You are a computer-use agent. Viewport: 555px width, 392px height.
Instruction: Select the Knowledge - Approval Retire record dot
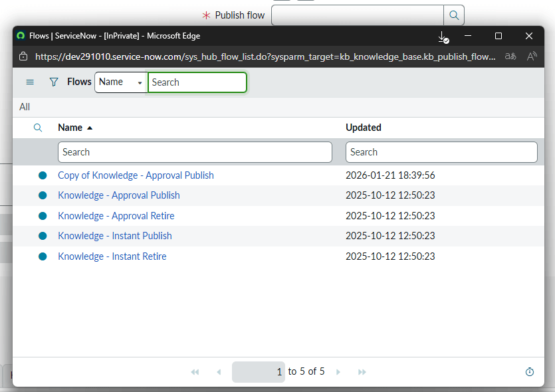43,216
